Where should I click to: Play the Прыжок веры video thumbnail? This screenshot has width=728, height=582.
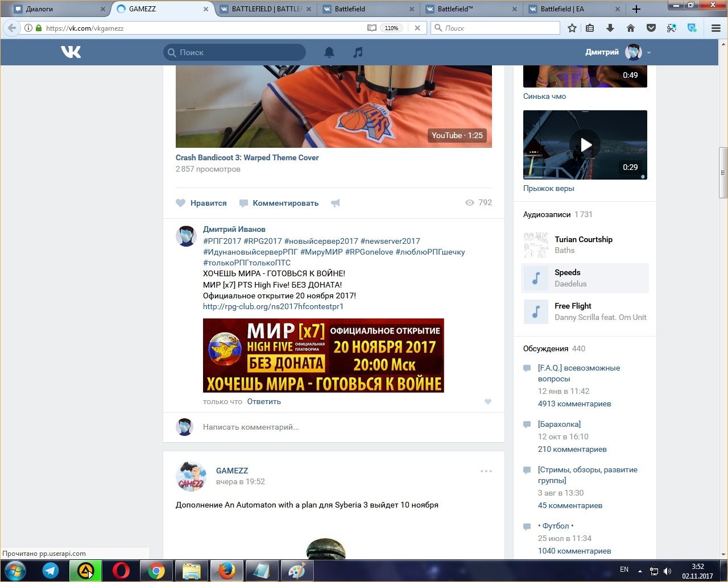pyautogui.click(x=585, y=145)
